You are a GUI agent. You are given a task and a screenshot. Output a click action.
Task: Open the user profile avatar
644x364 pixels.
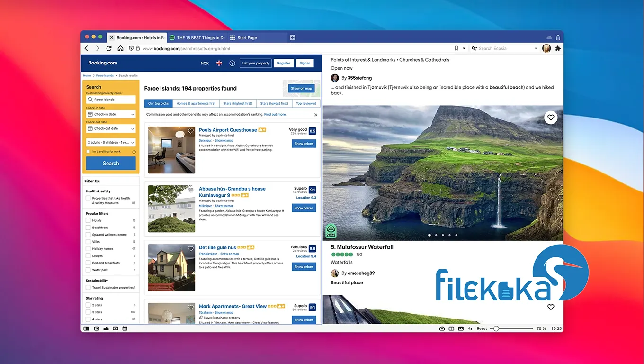point(546,48)
